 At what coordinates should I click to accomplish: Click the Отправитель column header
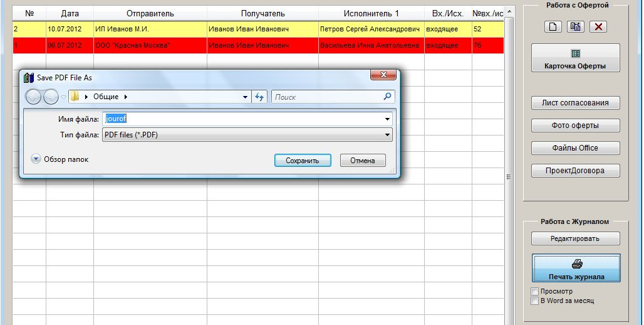tap(150, 14)
